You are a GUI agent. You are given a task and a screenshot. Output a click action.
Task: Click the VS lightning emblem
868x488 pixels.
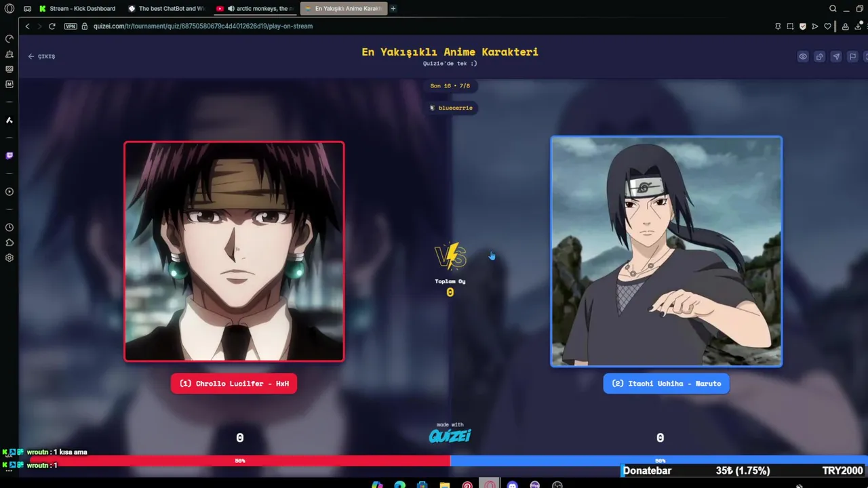coord(450,257)
